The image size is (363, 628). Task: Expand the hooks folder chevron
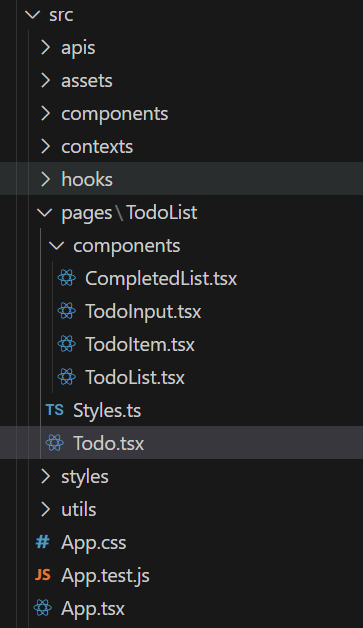[x=46, y=179]
